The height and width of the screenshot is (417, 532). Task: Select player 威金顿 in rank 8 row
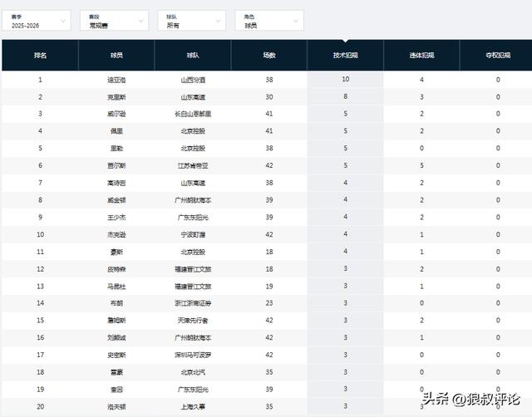coord(116,200)
